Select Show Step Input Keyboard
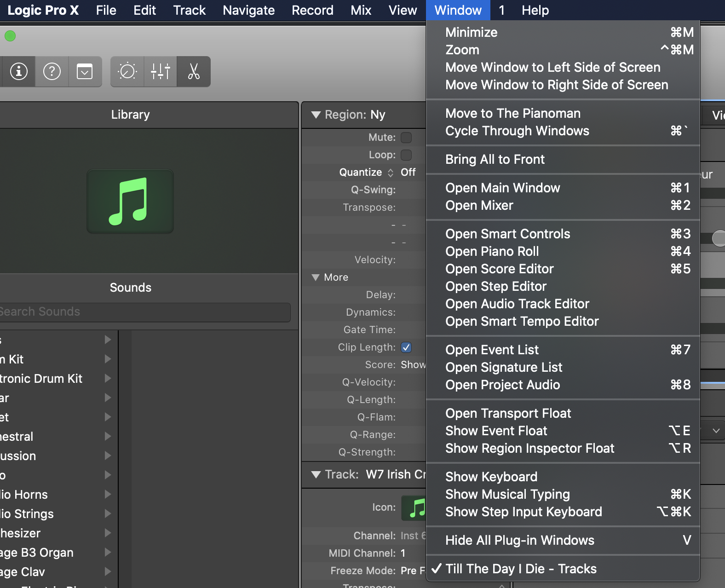This screenshot has height=588, width=725. coord(563,512)
